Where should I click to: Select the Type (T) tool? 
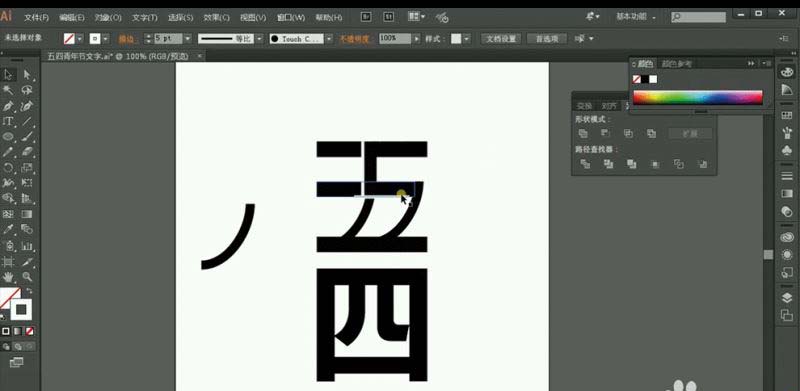tap(8, 121)
